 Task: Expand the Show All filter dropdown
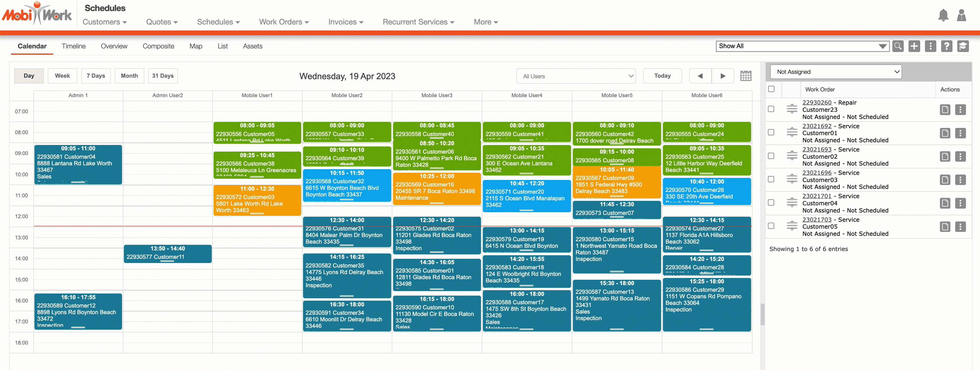point(802,46)
